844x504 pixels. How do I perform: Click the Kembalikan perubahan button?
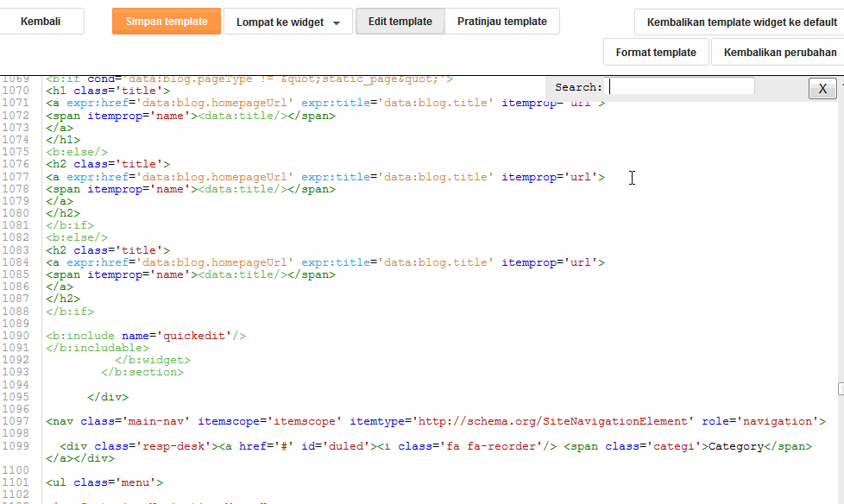click(779, 53)
